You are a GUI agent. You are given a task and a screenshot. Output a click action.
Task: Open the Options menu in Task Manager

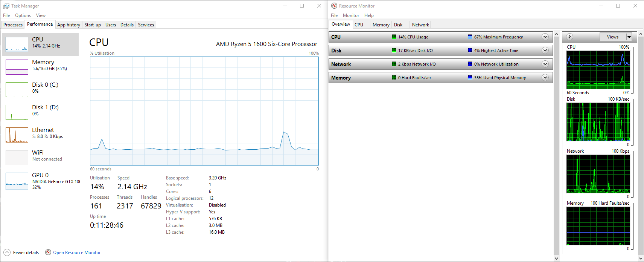click(x=23, y=15)
